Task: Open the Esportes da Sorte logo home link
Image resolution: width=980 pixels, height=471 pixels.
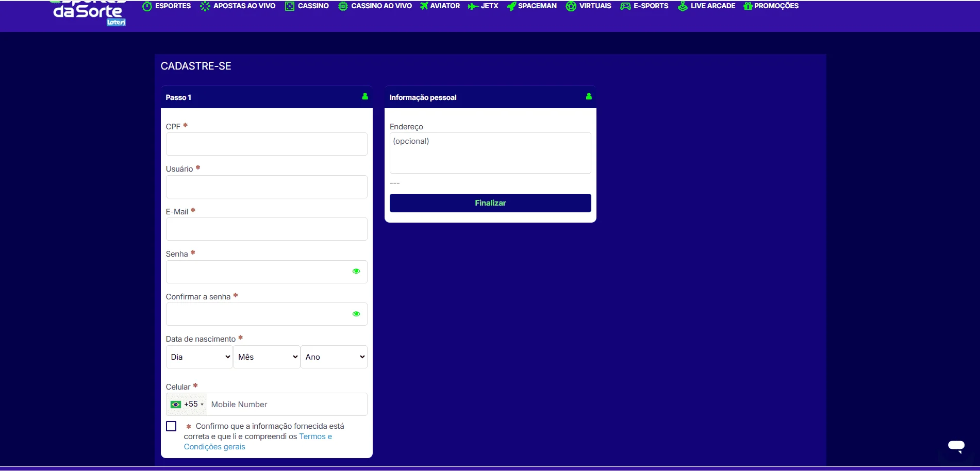Action: (89, 13)
